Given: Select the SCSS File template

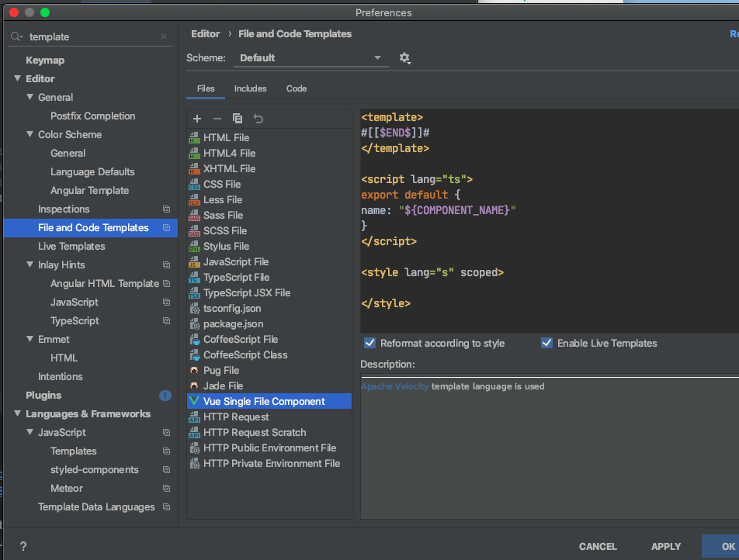Looking at the screenshot, I should pos(269,231).
